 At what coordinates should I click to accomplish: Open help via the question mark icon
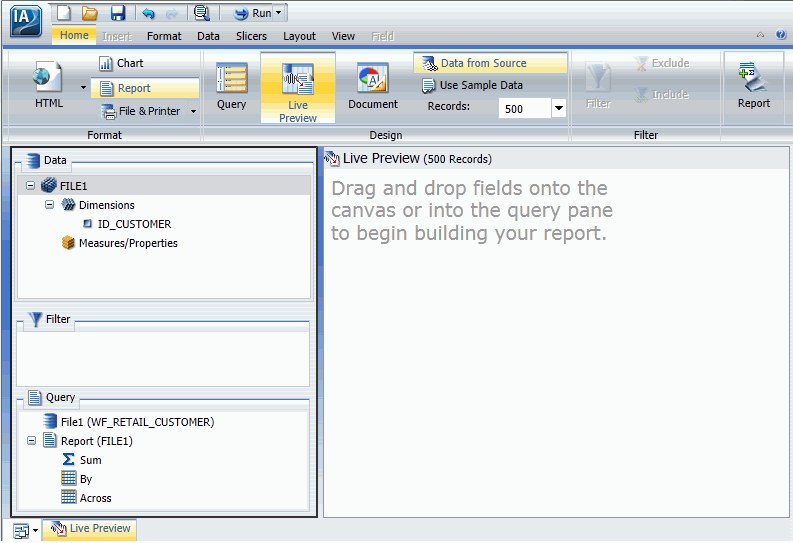pos(780,34)
